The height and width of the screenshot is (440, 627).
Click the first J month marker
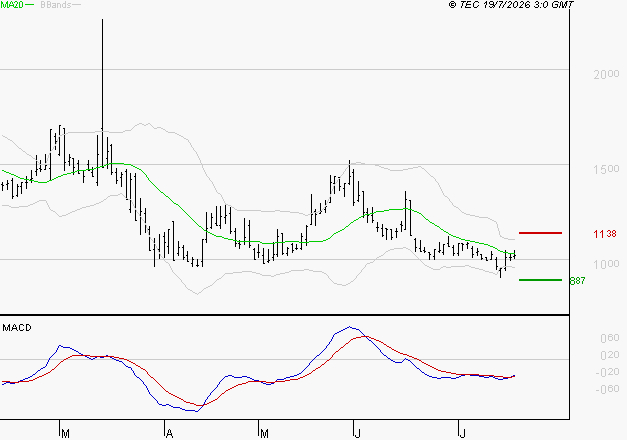358,434
